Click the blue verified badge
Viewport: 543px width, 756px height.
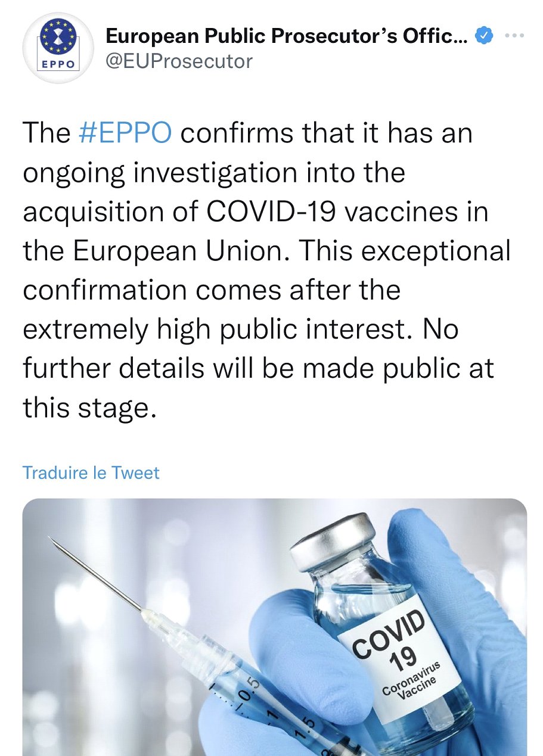tap(483, 37)
